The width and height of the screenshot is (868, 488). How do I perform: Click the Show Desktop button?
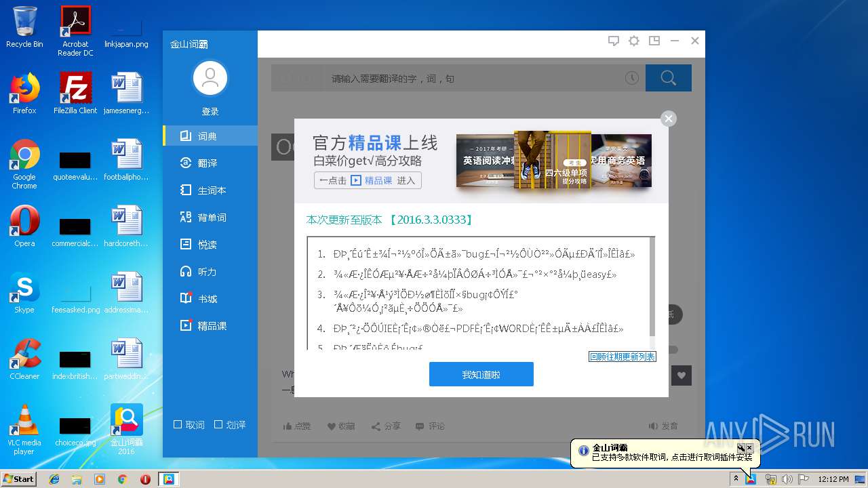(860, 479)
